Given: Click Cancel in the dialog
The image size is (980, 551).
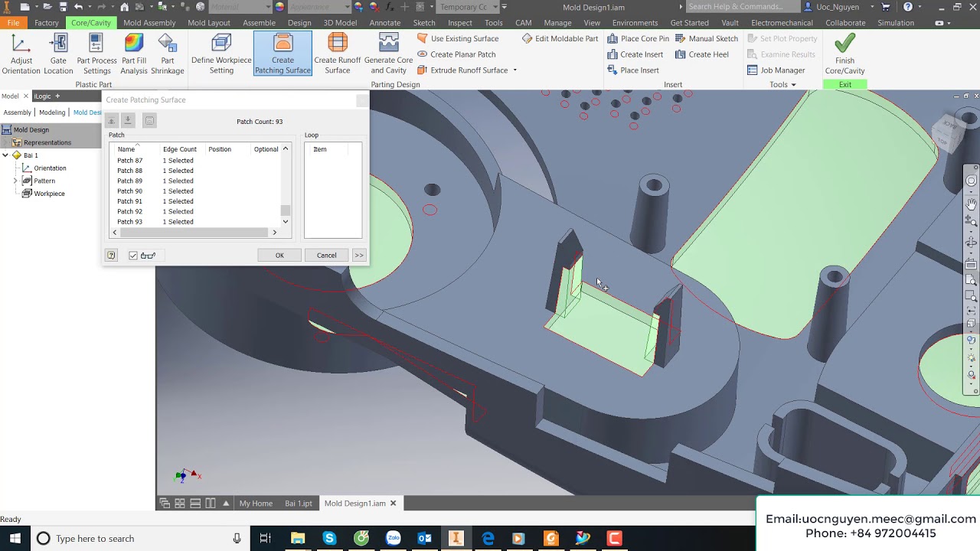Looking at the screenshot, I should [326, 256].
